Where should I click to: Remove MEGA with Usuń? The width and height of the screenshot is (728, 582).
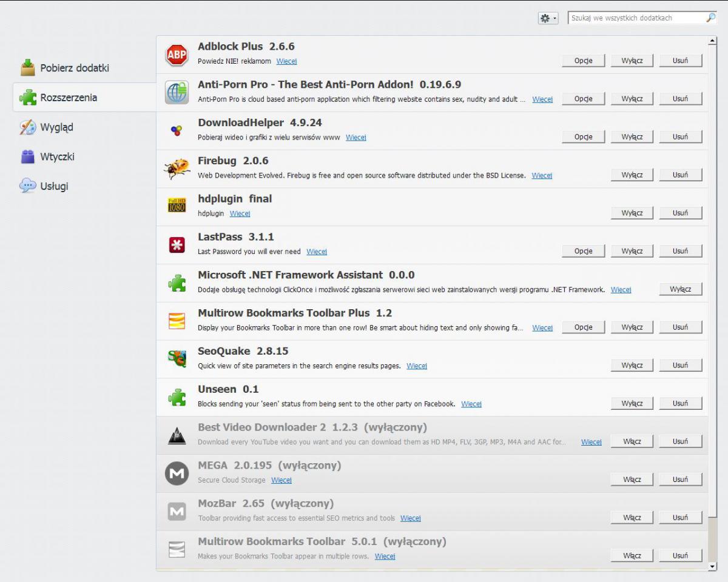(681, 480)
